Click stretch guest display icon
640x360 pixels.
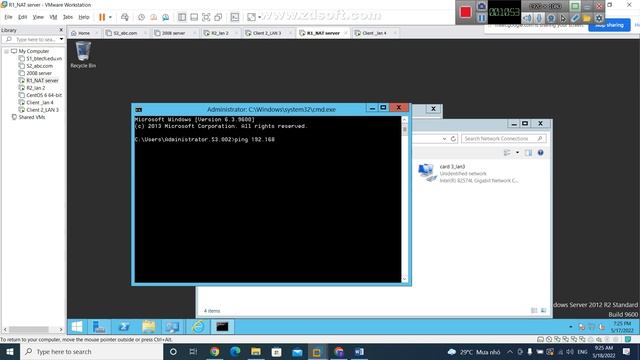[251, 17]
